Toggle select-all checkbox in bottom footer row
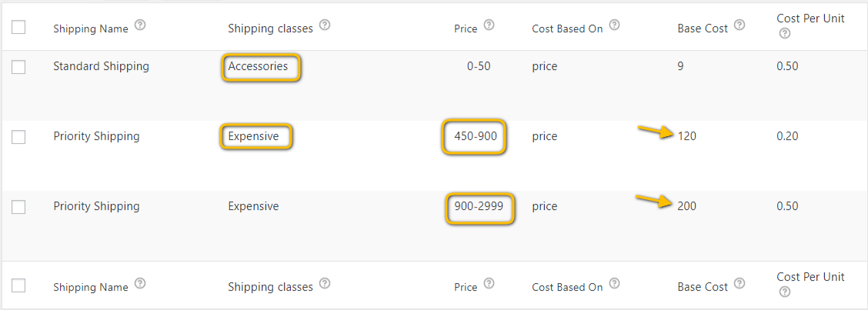The width and height of the screenshot is (868, 310). (x=18, y=285)
